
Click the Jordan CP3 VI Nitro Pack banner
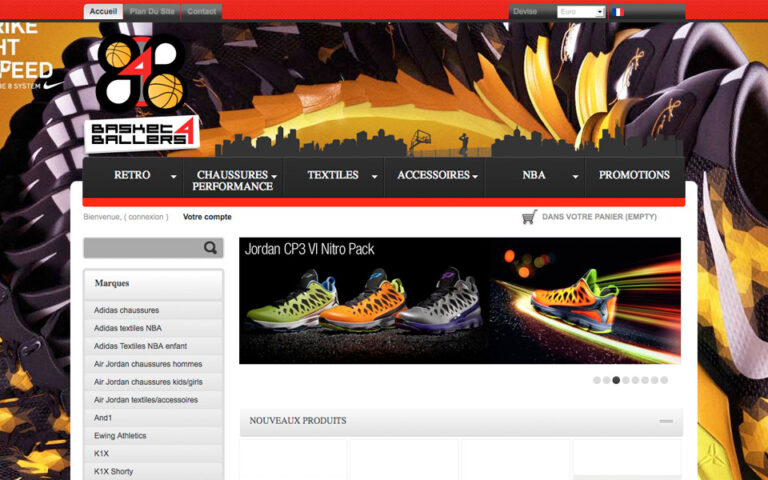(x=459, y=300)
